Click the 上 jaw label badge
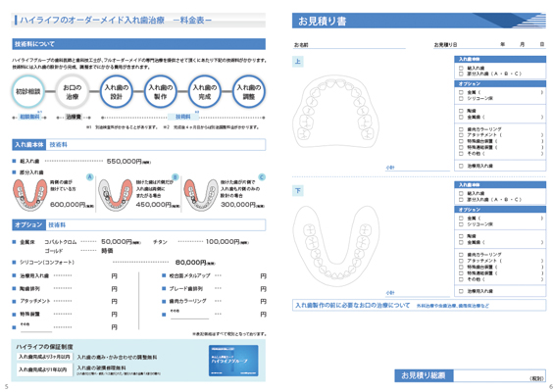This screenshot has height=392, width=554. click(298, 62)
